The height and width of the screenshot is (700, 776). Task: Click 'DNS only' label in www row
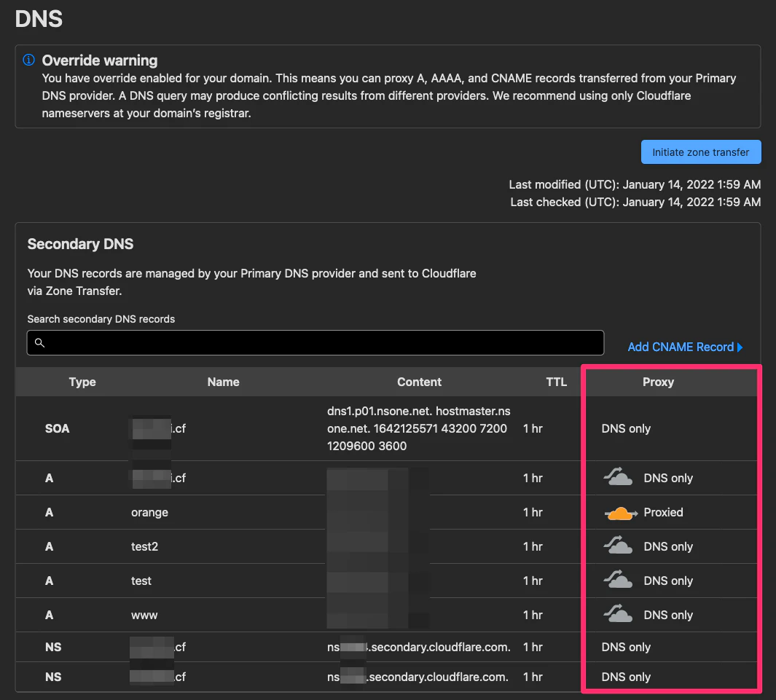(x=668, y=615)
